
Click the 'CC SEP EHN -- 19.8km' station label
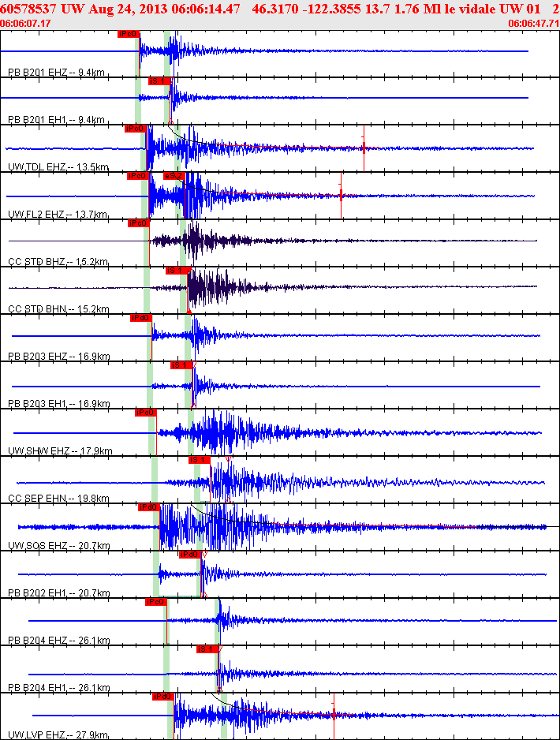(x=58, y=498)
